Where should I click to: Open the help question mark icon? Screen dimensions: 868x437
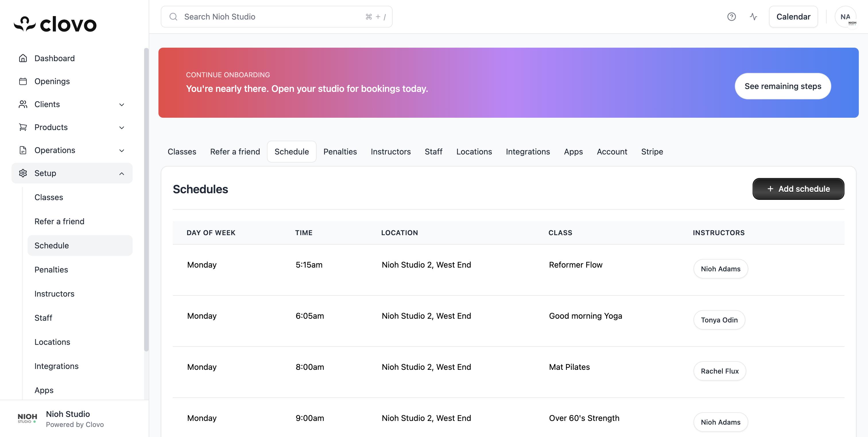(x=731, y=17)
